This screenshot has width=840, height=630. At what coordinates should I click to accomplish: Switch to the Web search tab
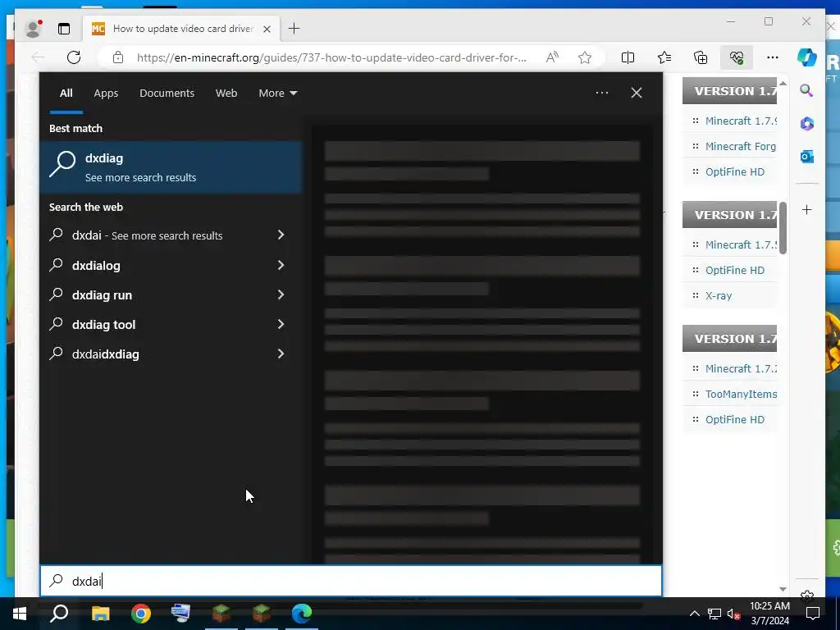pyautogui.click(x=226, y=94)
